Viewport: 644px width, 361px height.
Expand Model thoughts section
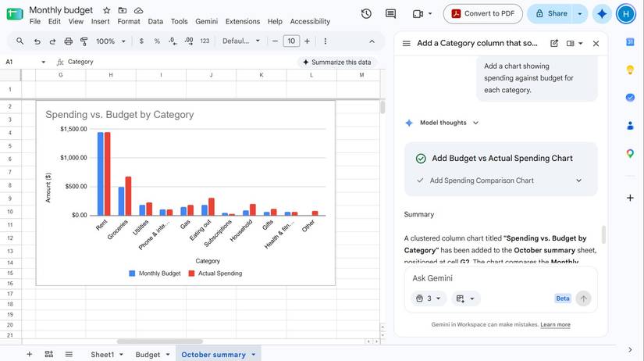coord(449,123)
